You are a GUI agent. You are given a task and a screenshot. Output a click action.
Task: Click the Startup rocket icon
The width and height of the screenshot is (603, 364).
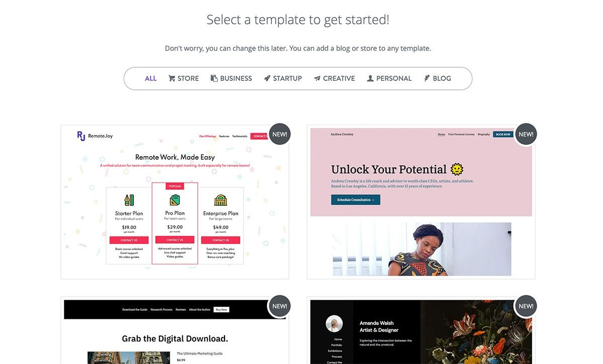[x=267, y=78]
